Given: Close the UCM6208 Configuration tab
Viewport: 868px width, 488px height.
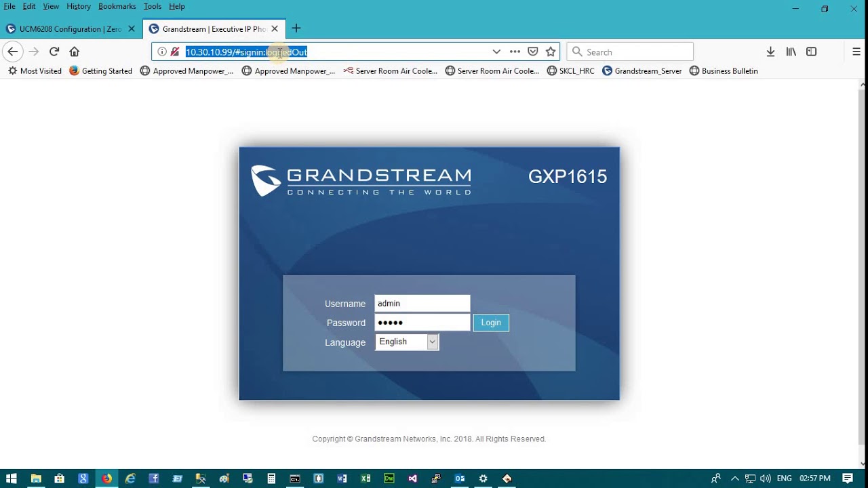Looking at the screenshot, I should [132, 28].
